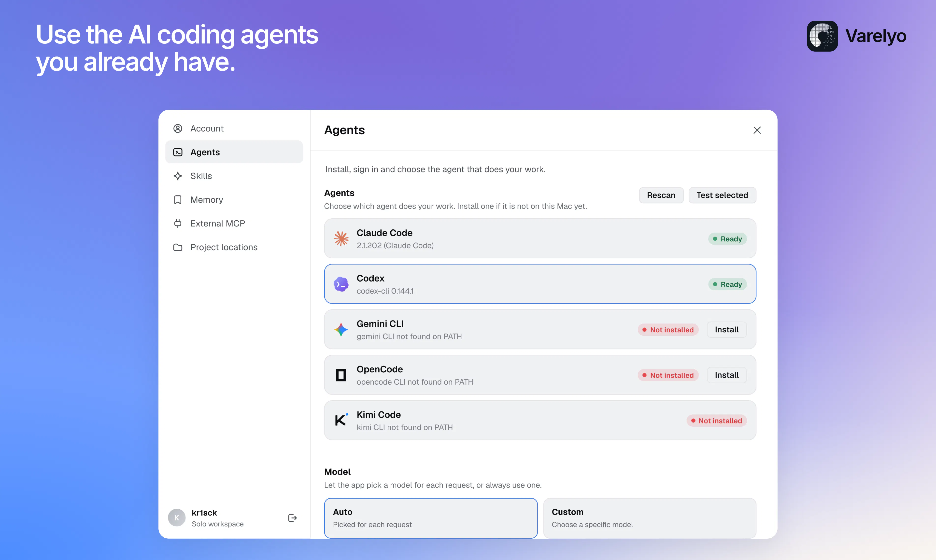Viewport: 936px width, 560px height.
Task: Click the sign-out icon beside kr1sck
Action: click(x=293, y=518)
